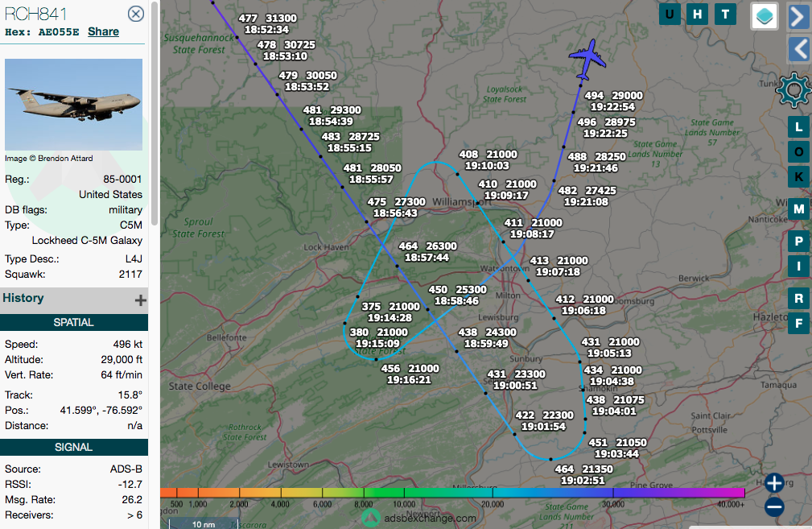Screen dimensions: 812x529
Task: Select the blue aircraft icon on the map
Action: pos(587,59)
